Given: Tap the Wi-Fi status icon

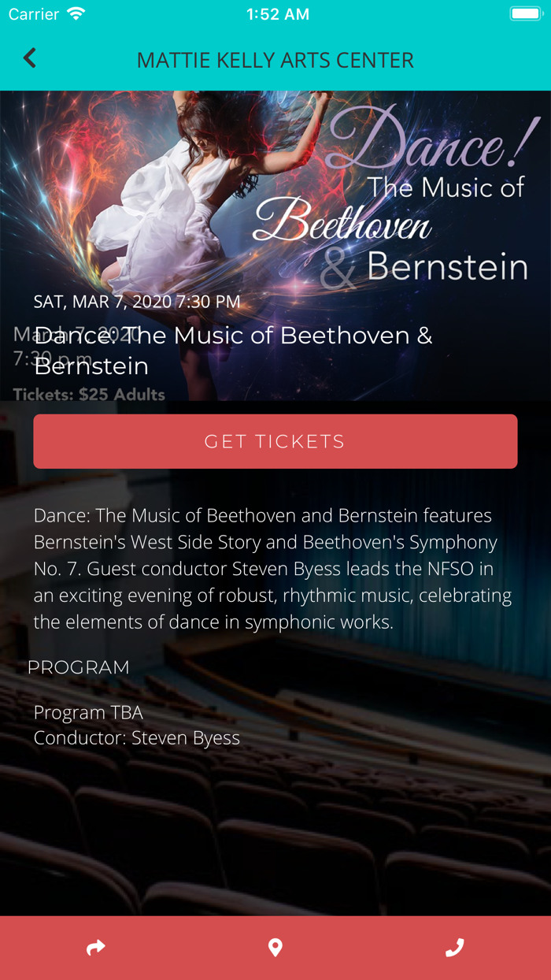Looking at the screenshot, I should point(76,14).
